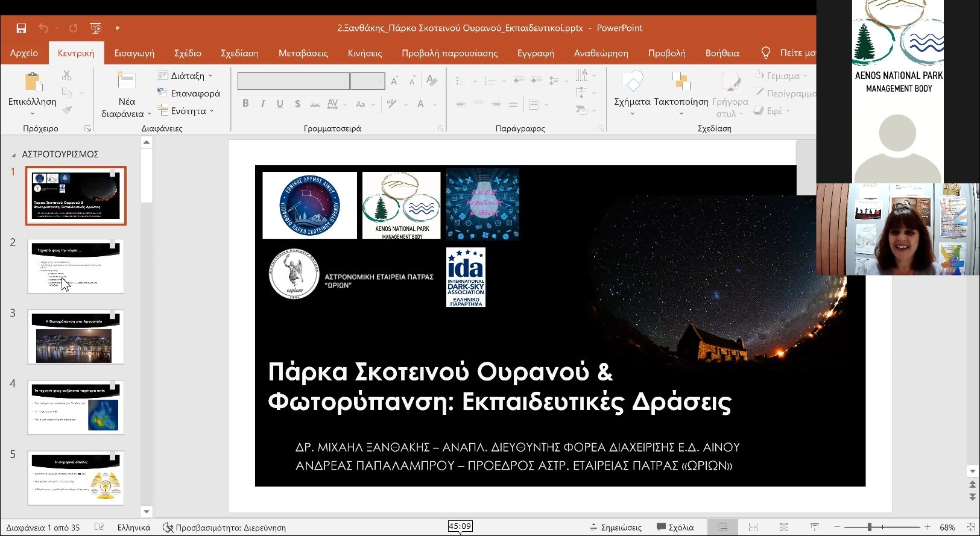Select slide 4 thumbnail
980x536 pixels.
(76, 408)
